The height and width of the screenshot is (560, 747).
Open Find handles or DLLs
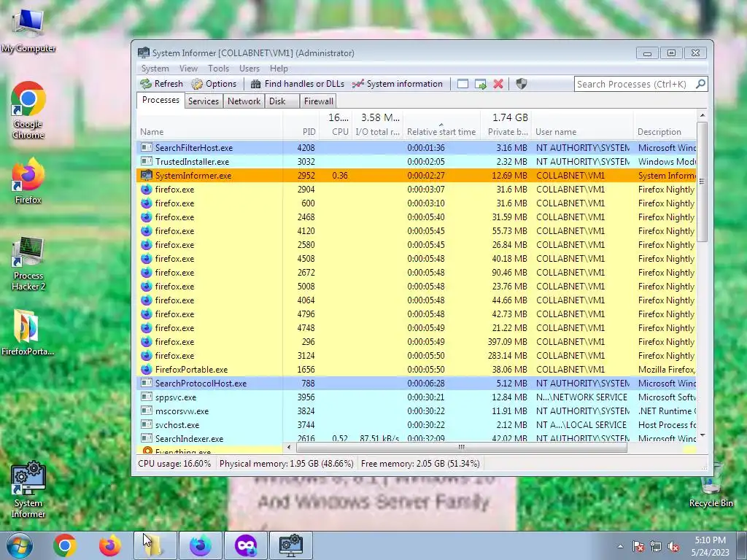298,84
